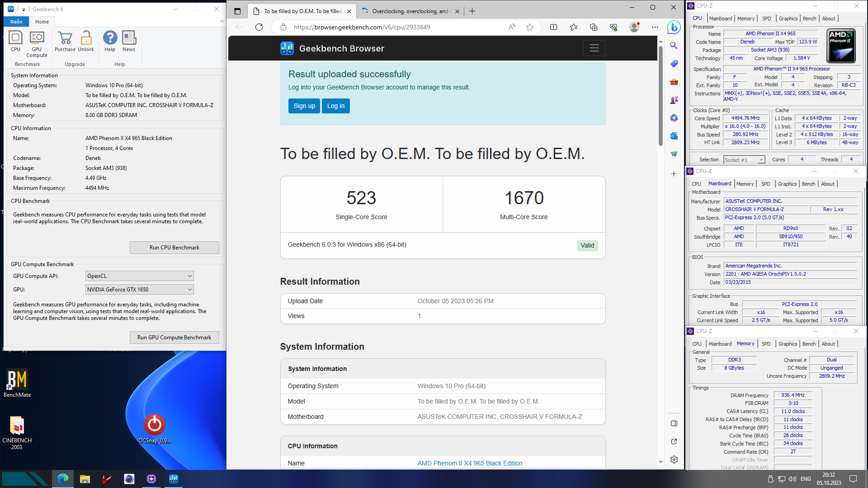Close the Overclocking browser tab
Screen dimensions: 868x488
(457, 11)
